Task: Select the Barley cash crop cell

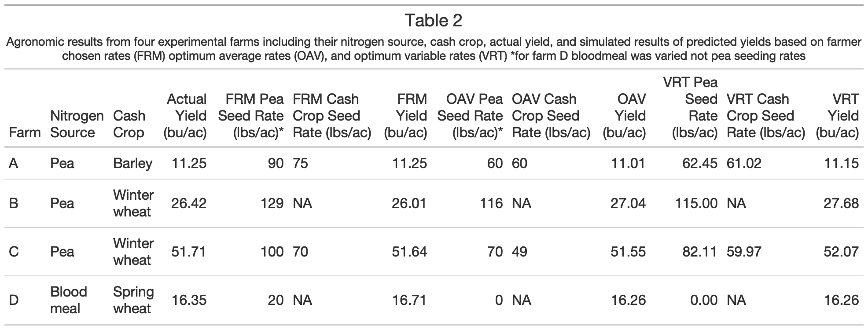Action: tap(132, 163)
